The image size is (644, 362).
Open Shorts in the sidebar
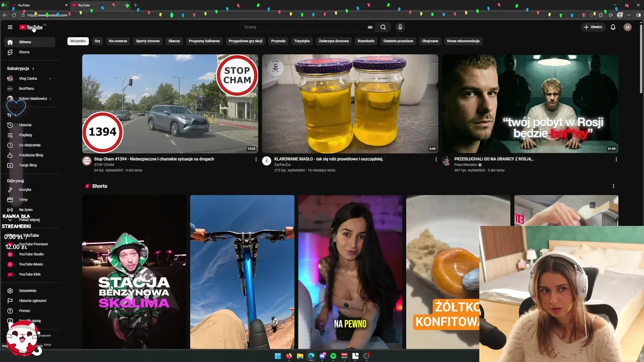29,52
